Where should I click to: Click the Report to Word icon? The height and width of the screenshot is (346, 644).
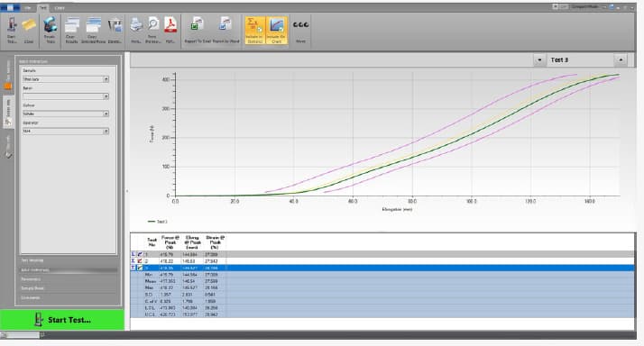[225, 24]
